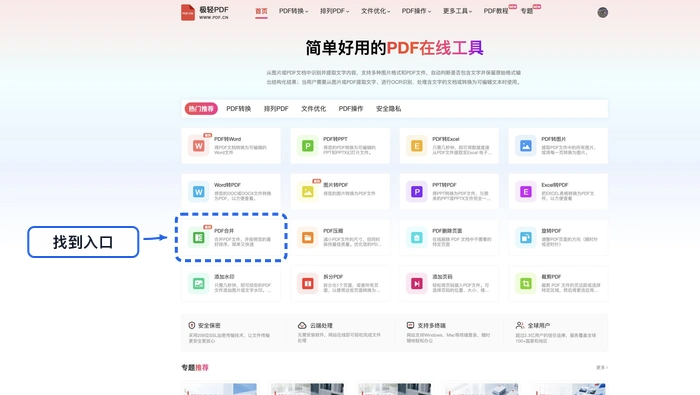The width and height of the screenshot is (700, 395).
Task: Click the 全球用户 users icon
Action: click(520, 325)
